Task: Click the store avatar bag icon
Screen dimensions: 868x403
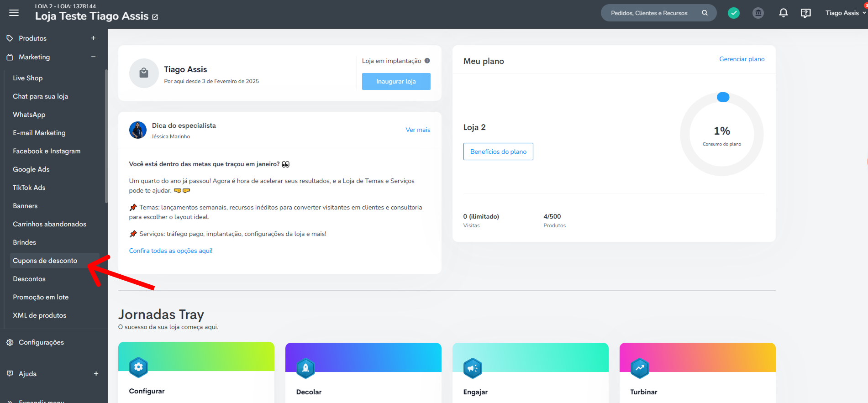Action: [144, 73]
